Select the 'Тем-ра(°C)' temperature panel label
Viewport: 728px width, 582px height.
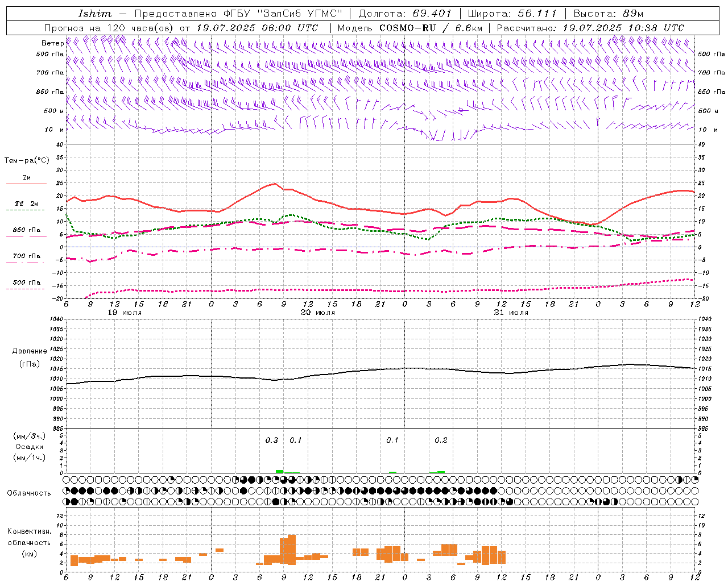pyautogui.click(x=27, y=161)
